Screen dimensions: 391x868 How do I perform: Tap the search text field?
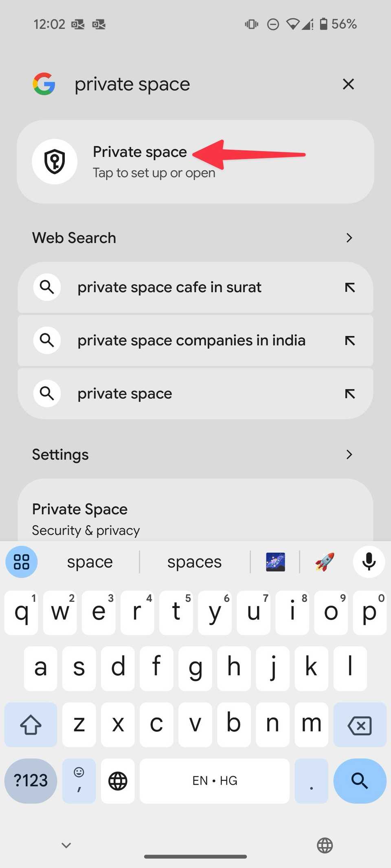pyautogui.click(x=183, y=84)
